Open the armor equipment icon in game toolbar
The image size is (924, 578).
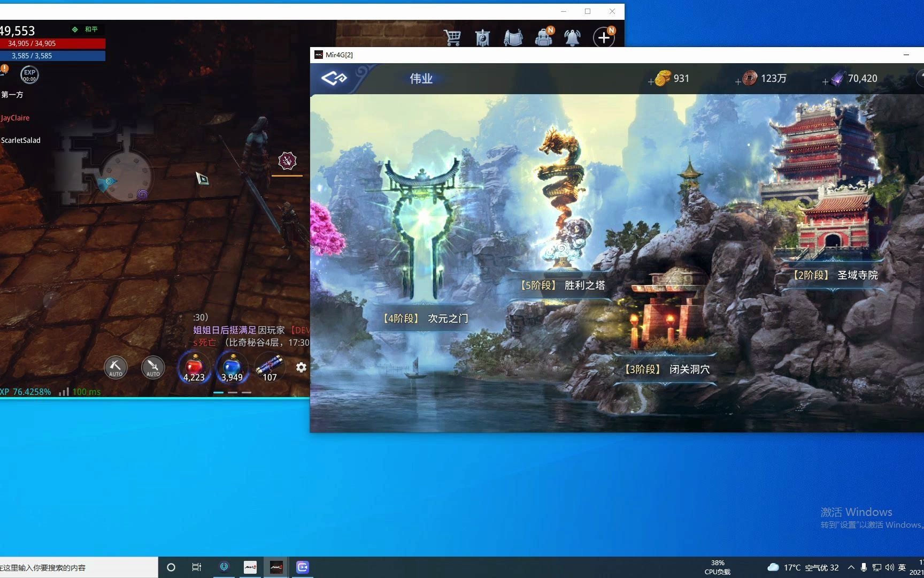pyautogui.click(x=513, y=37)
